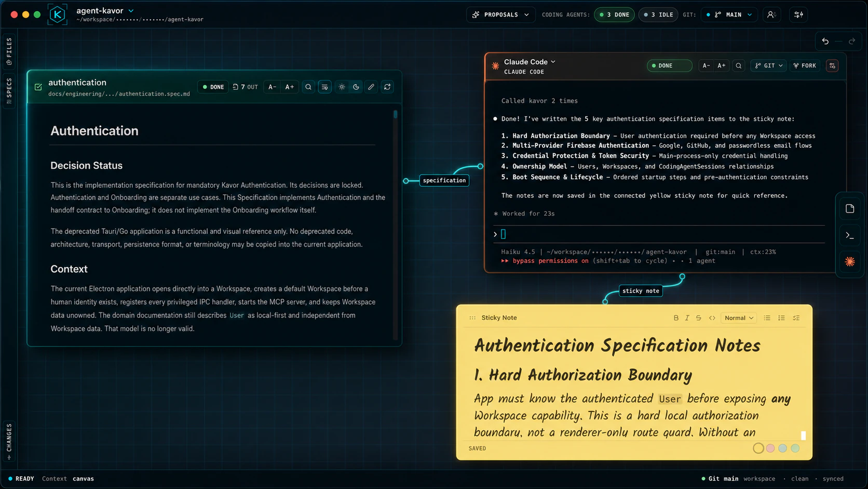This screenshot has height=489, width=868.
Task: Grab the Sticky Note drag handle
Action: [x=472, y=318]
